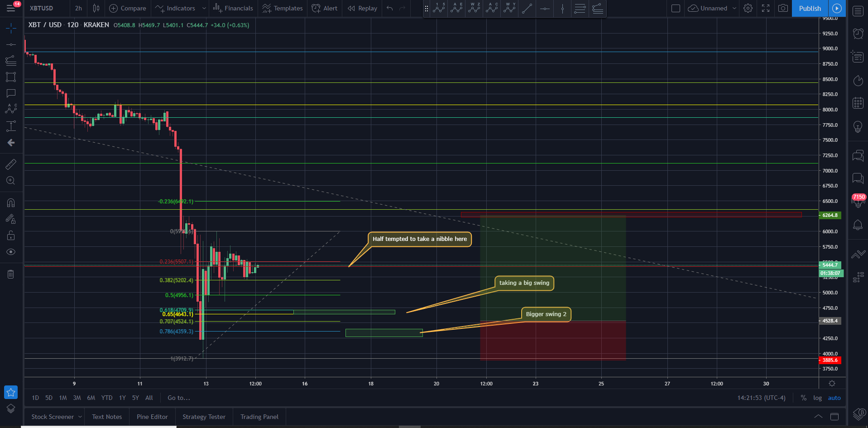Open the Go to date picker
This screenshot has height=428, width=868.
[179, 398]
